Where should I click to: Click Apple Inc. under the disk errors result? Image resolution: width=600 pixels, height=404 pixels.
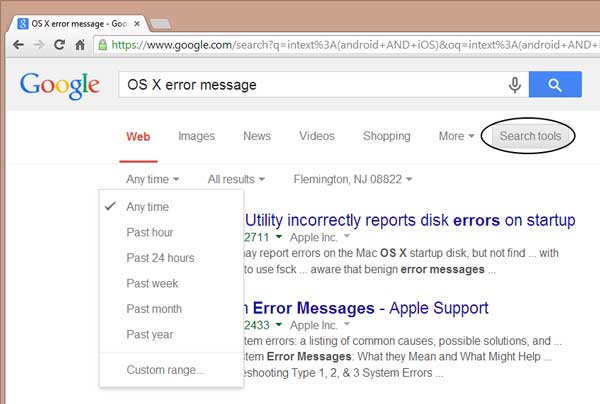[314, 238]
